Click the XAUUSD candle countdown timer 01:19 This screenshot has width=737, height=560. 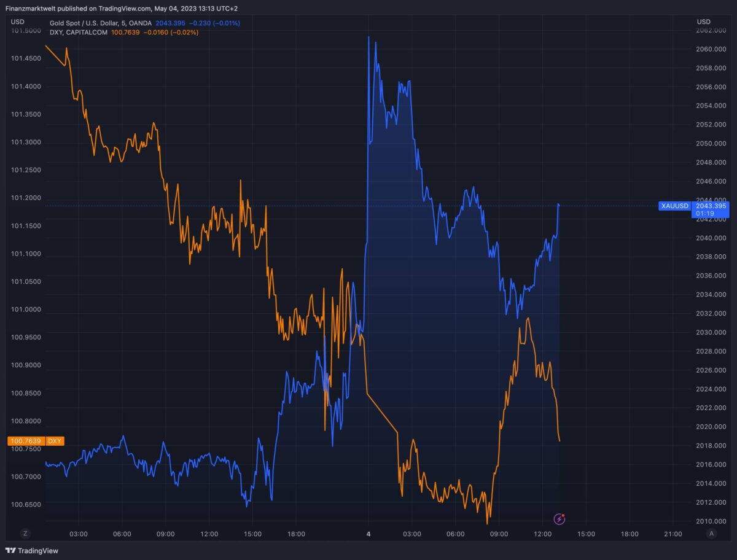coord(705,212)
